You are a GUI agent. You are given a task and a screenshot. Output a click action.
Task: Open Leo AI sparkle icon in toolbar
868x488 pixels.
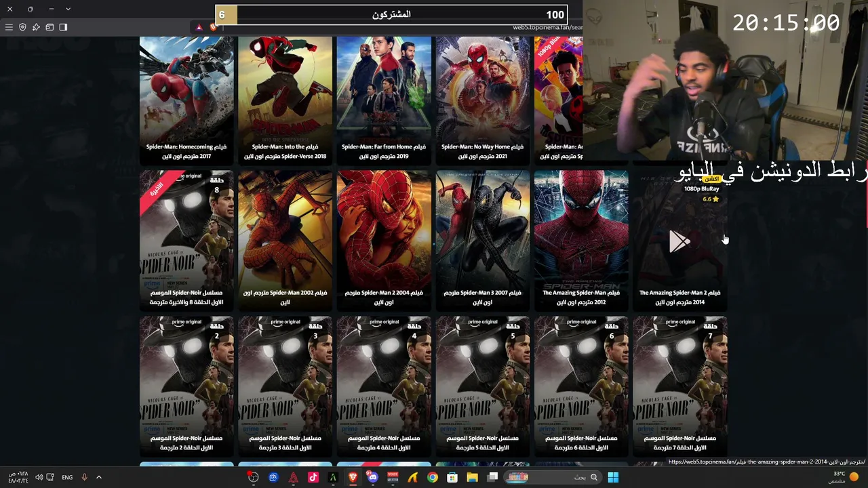click(x=36, y=27)
